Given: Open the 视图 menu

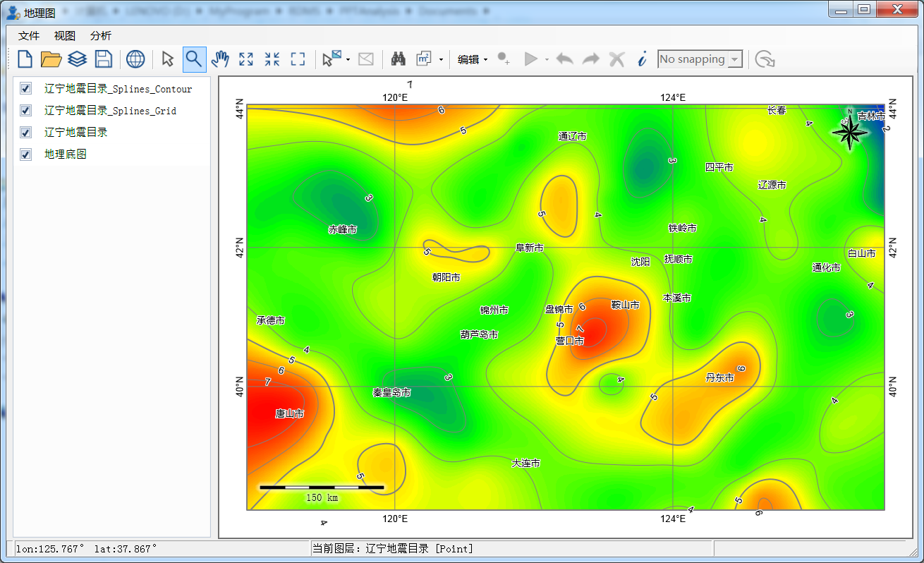Looking at the screenshot, I should (65, 35).
